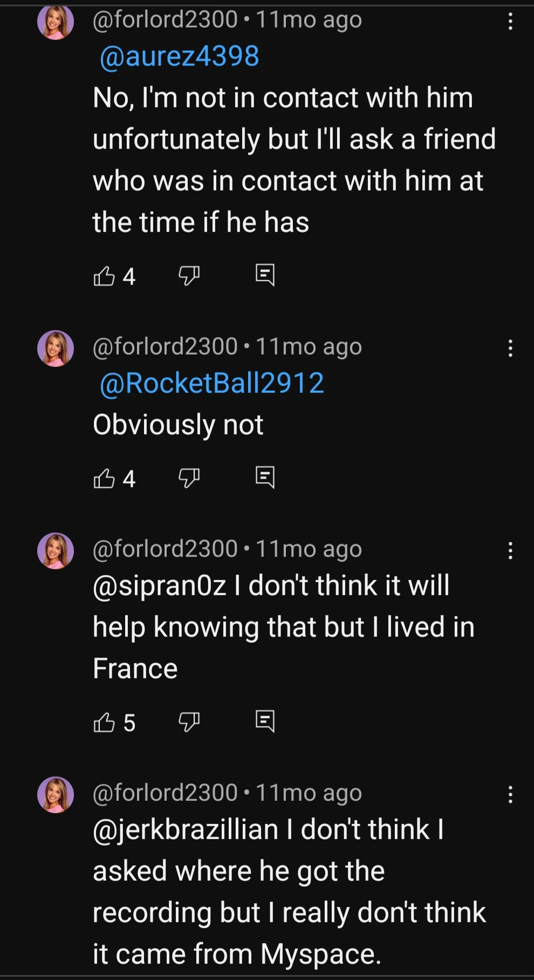Like the comment replying to @aurez4398

105,276
